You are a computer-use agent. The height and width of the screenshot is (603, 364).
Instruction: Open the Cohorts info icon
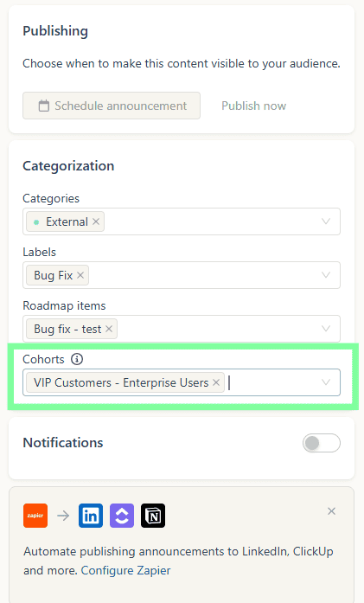[77, 359]
